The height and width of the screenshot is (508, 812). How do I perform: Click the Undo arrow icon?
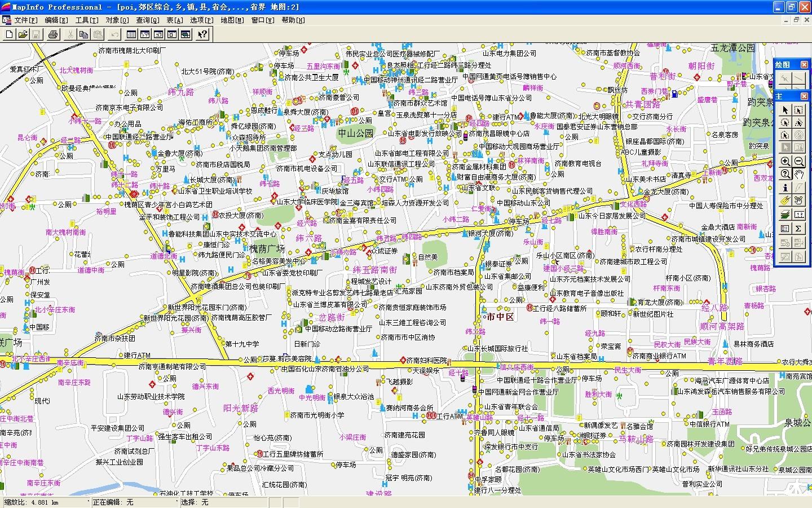[115, 34]
